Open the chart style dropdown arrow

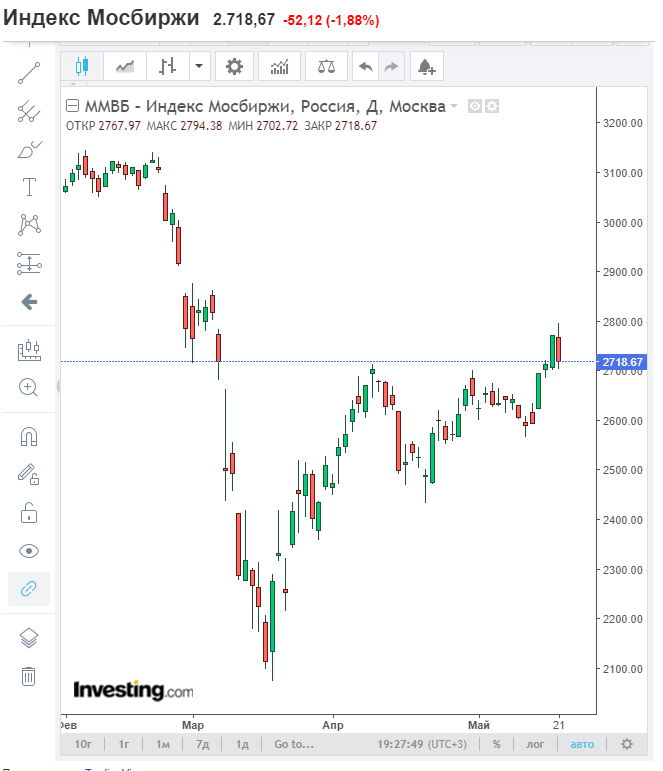point(199,66)
